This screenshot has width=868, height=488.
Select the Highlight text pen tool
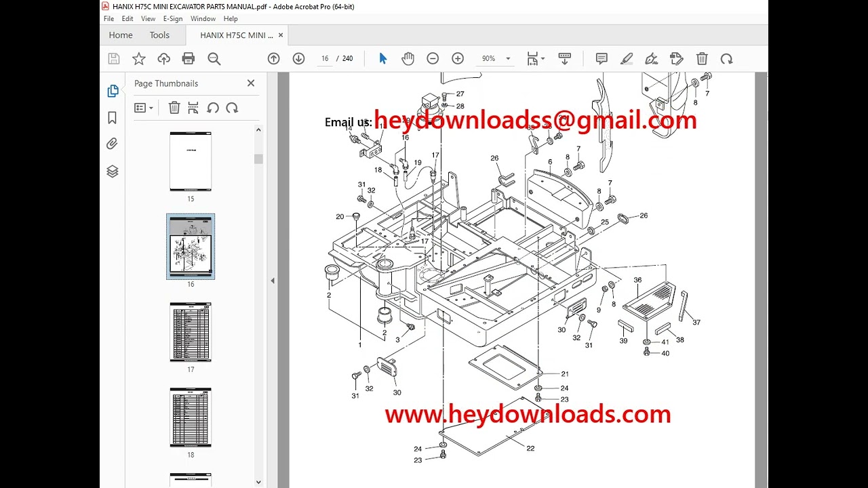(x=627, y=59)
